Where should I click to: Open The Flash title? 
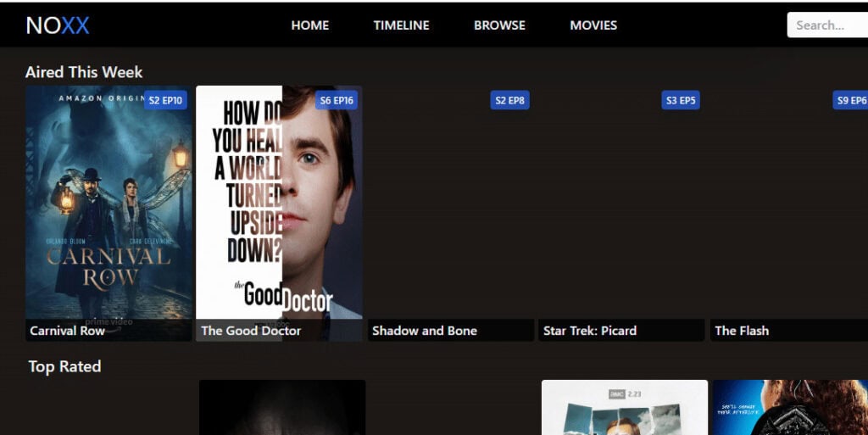point(742,331)
